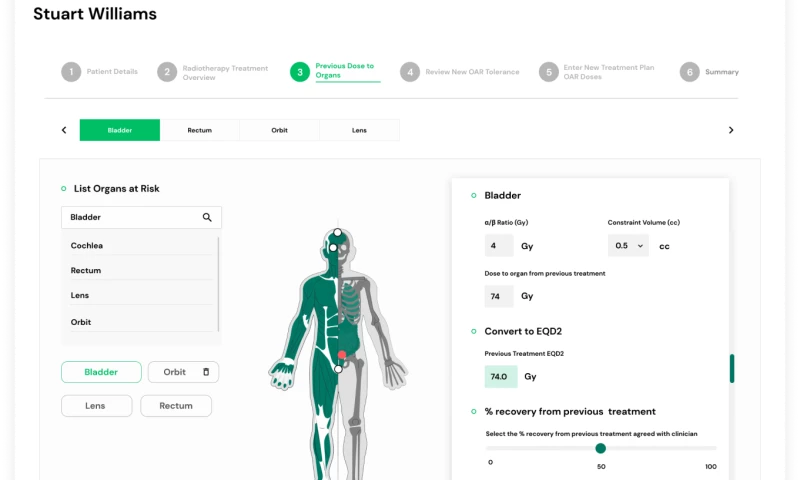This screenshot has height=480, width=800.
Task: Click the trash icon on Orbit chip
Action: [206, 372]
